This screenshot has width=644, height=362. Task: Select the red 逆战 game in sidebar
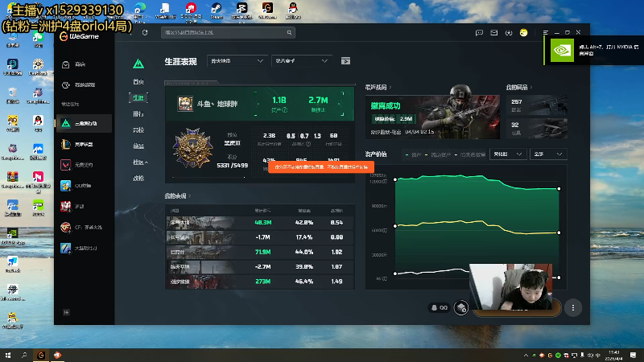(x=84, y=206)
